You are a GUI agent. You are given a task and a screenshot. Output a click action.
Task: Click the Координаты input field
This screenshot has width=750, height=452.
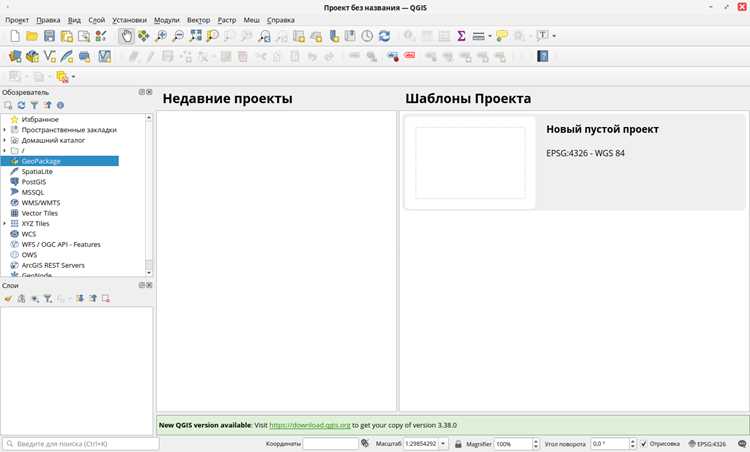pyautogui.click(x=331, y=444)
